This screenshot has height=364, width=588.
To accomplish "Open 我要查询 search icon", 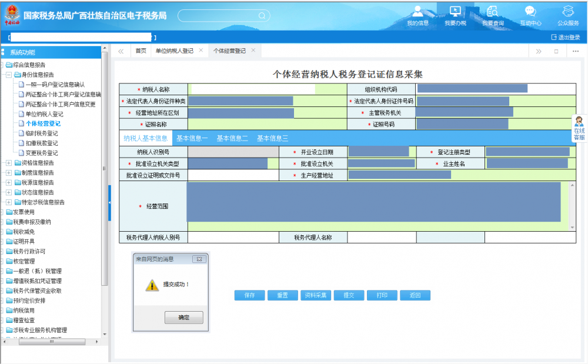I will 493,15.
